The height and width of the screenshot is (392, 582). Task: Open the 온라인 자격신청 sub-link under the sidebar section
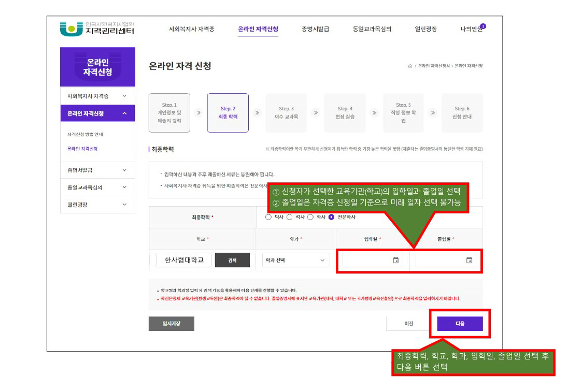(x=82, y=149)
